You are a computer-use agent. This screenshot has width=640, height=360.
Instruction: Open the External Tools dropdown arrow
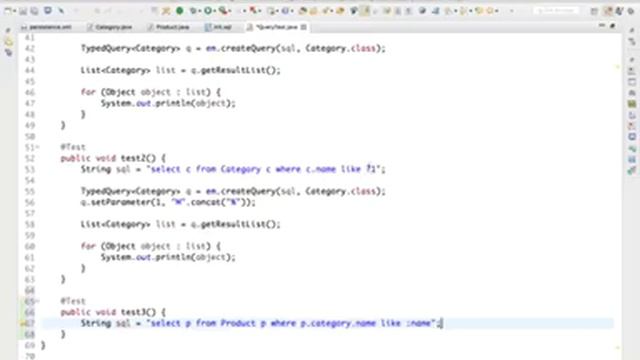click(230, 11)
